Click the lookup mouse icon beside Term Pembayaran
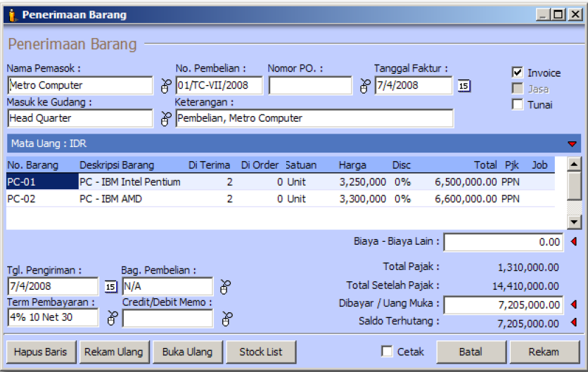The width and height of the screenshot is (588, 372). pos(112,318)
